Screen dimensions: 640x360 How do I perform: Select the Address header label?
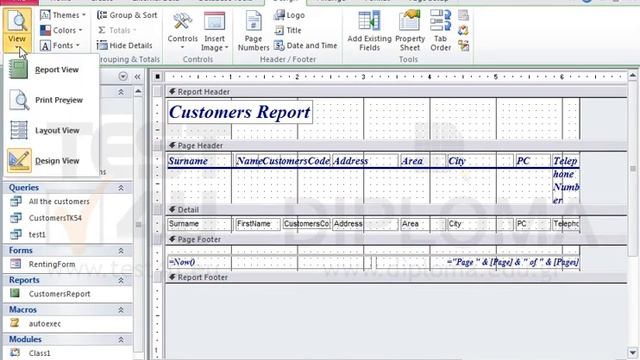365,161
